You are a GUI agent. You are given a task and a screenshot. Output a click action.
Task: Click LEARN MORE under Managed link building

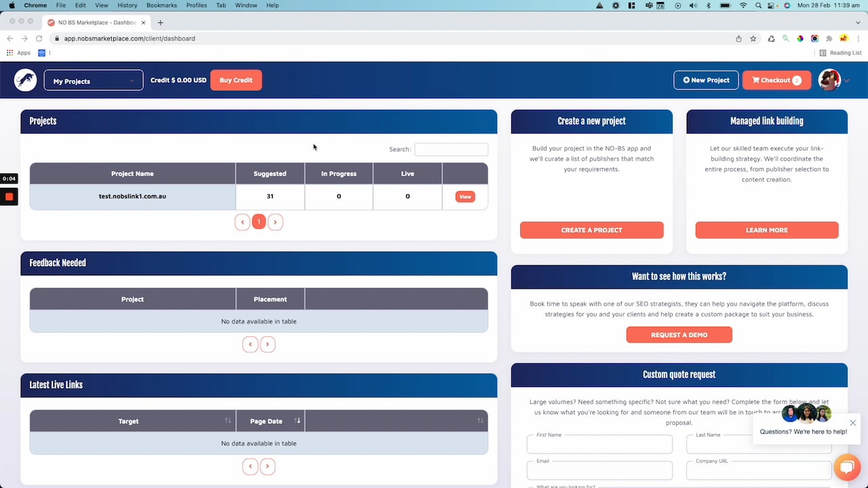(767, 230)
